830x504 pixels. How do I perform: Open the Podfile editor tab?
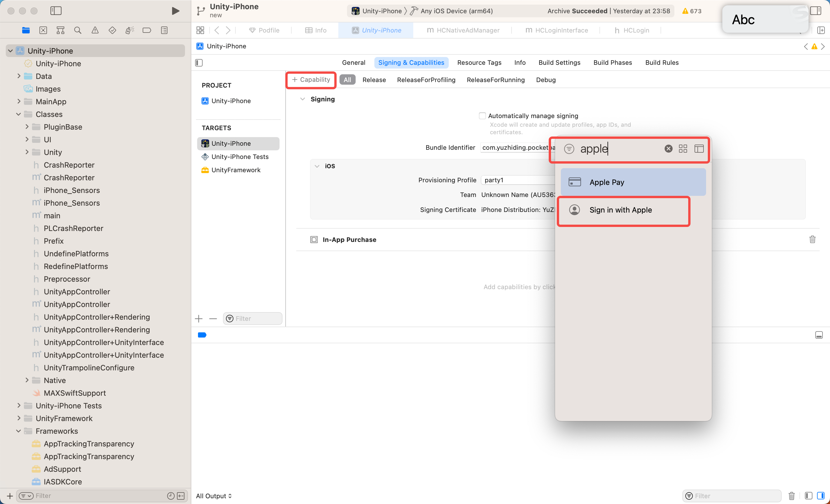click(x=264, y=30)
